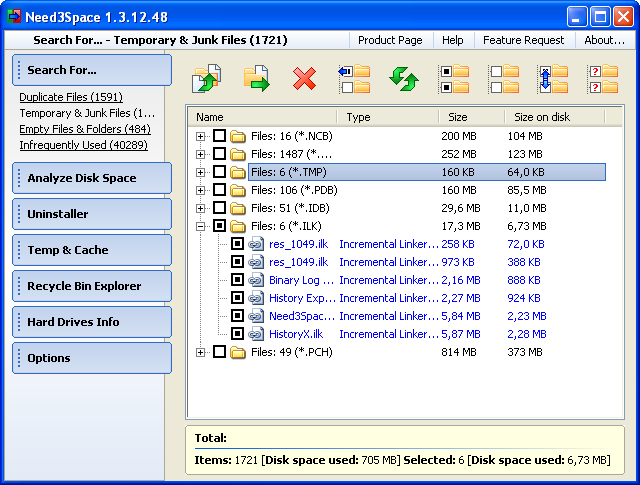
Task: Expand the Files: 1487 group
Action: [200, 154]
